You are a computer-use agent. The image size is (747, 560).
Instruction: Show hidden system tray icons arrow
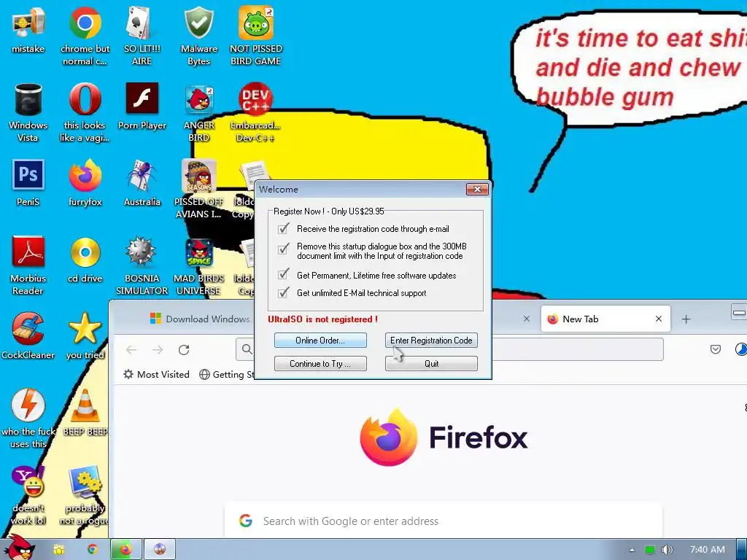(x=632, y=550)
